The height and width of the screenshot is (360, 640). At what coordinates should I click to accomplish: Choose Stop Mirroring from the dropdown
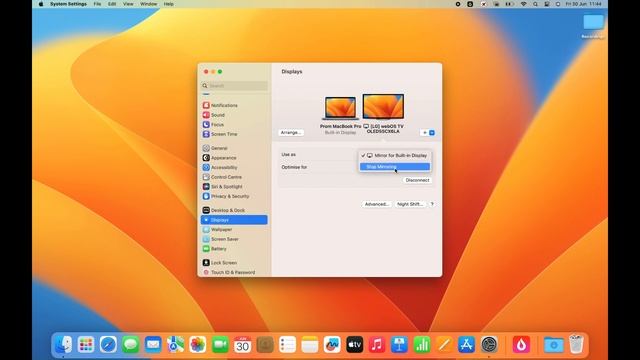395,167
